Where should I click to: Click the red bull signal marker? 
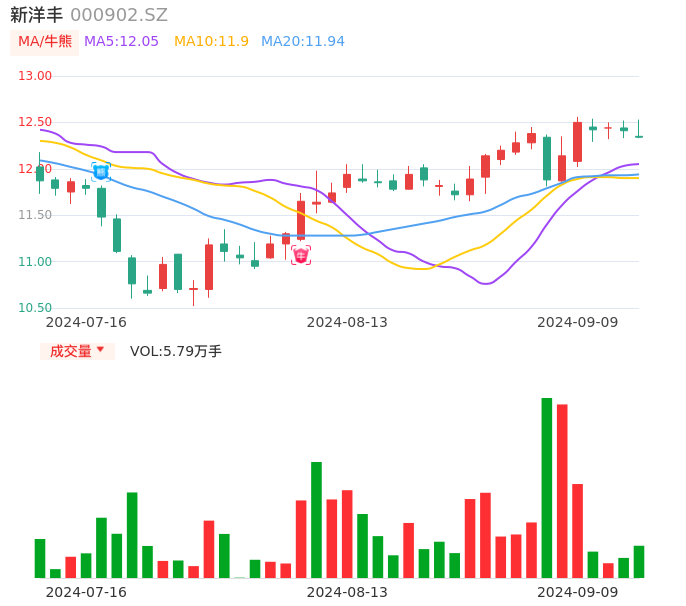(x=301, y=255)
